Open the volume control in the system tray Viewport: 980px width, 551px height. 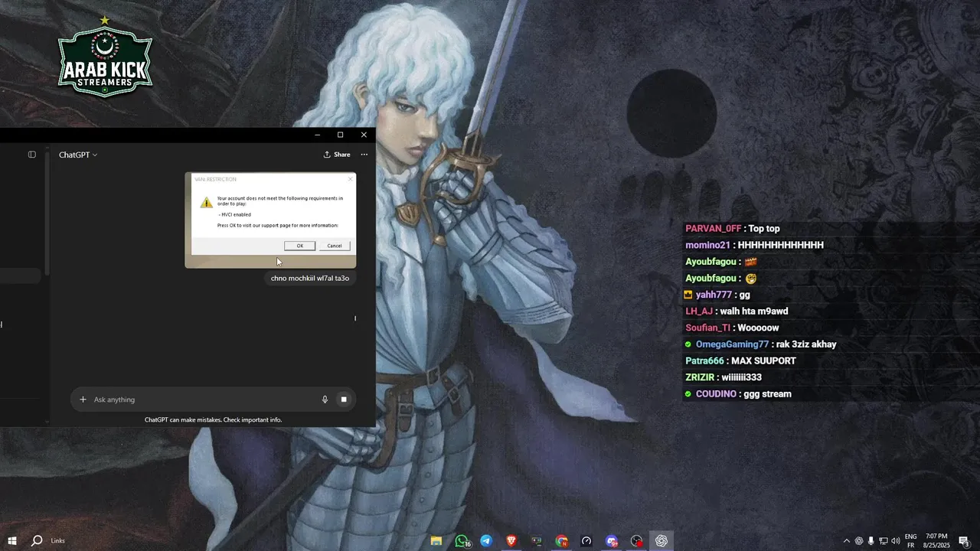tap(896, 541)
